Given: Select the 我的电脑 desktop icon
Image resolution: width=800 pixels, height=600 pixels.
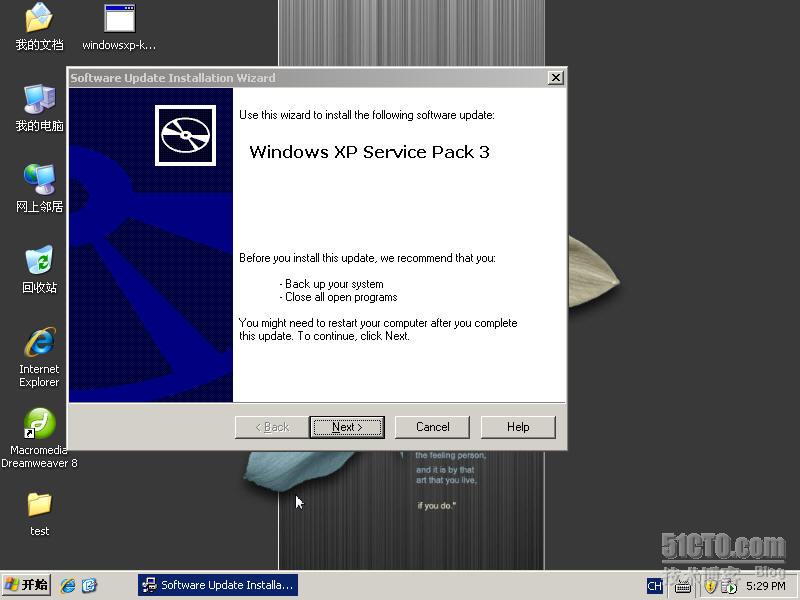Looking at the screenshot, I should pyautogui.click(x=39, y=108).
